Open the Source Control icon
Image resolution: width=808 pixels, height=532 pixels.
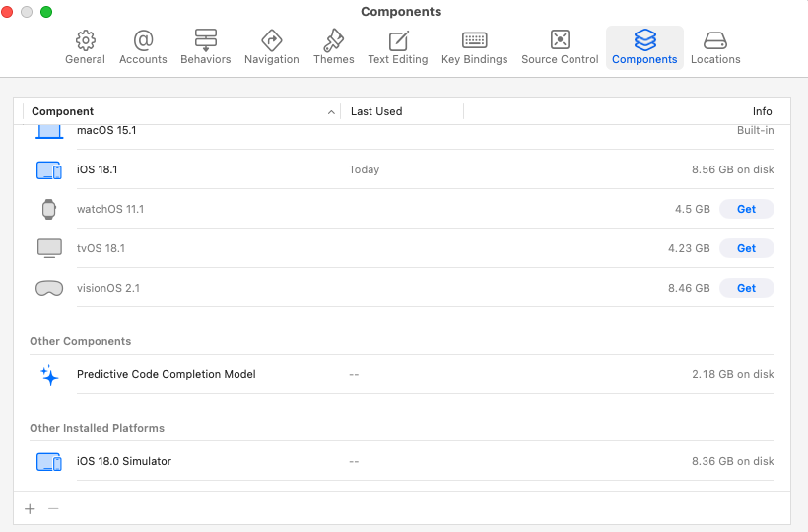click(x=560, y=39)
